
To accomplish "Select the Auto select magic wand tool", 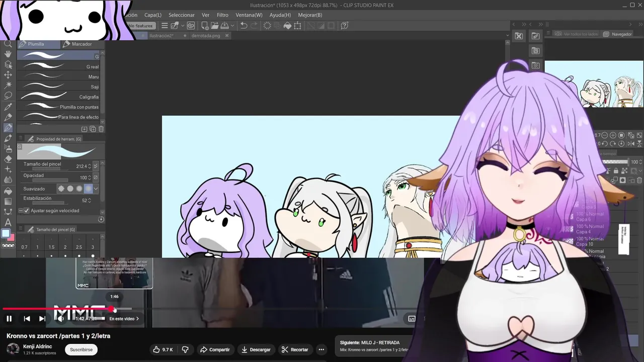I will pos(8,85).
